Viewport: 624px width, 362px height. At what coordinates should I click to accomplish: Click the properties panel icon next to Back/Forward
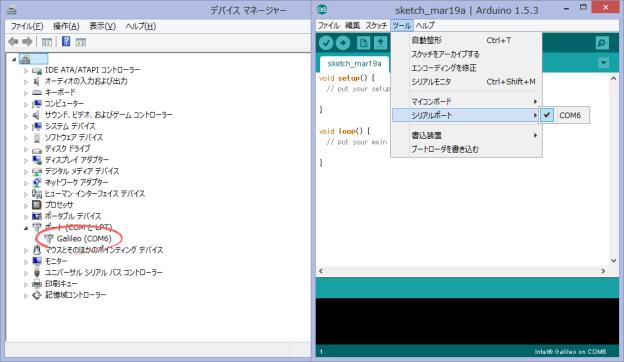[x=47, y=42]
